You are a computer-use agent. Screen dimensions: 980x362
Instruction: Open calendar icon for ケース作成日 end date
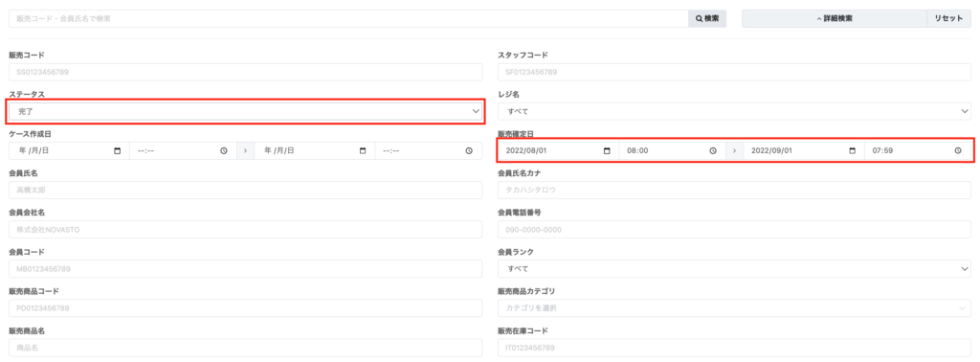coord(363,150)
